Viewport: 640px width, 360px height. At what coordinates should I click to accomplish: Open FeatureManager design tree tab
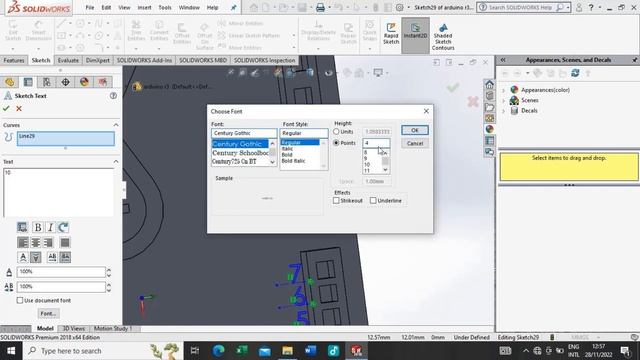(9, 82)
